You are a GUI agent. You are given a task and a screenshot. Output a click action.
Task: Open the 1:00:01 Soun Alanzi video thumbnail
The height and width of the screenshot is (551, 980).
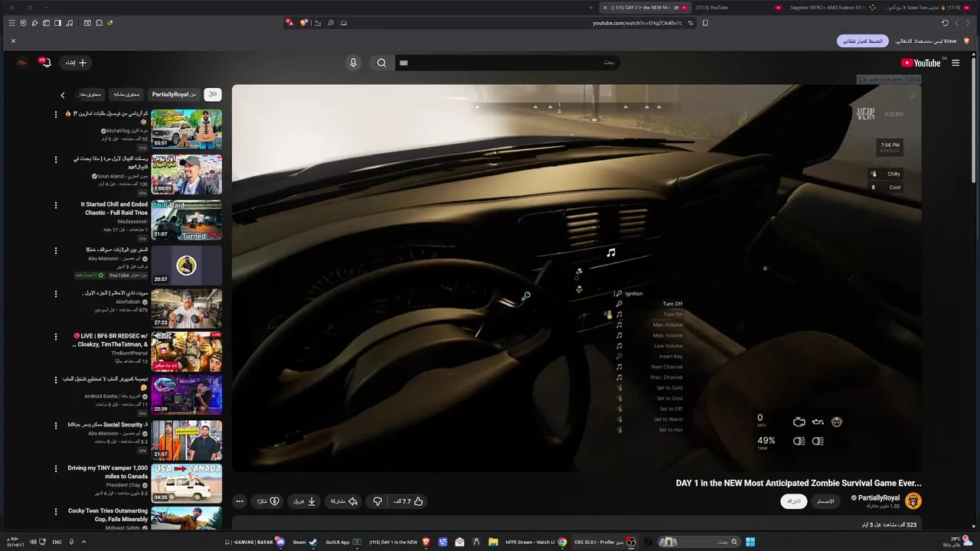pos(186,174)
